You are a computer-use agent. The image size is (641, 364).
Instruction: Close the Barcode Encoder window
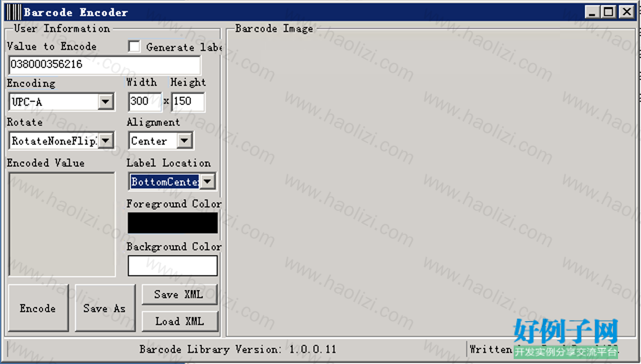point(627,12)
